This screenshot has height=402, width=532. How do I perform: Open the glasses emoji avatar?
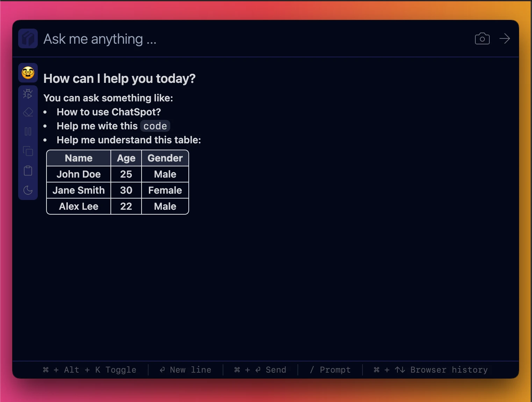[28, 73]
